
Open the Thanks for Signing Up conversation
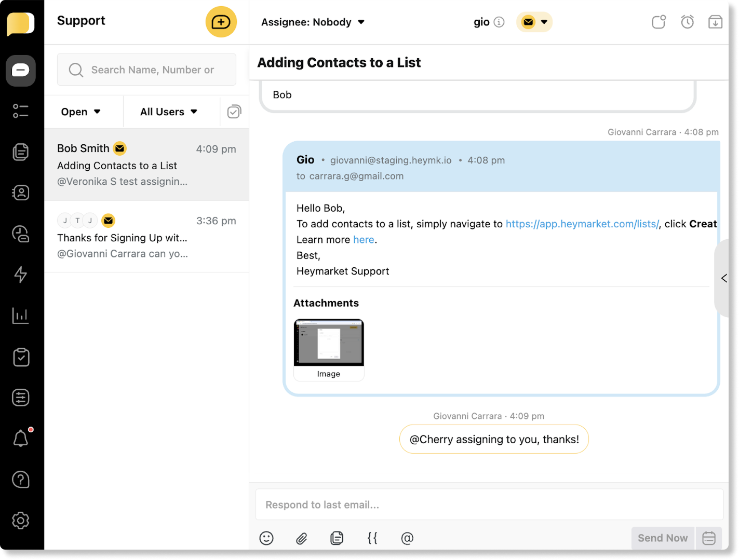tap(146, 237)
